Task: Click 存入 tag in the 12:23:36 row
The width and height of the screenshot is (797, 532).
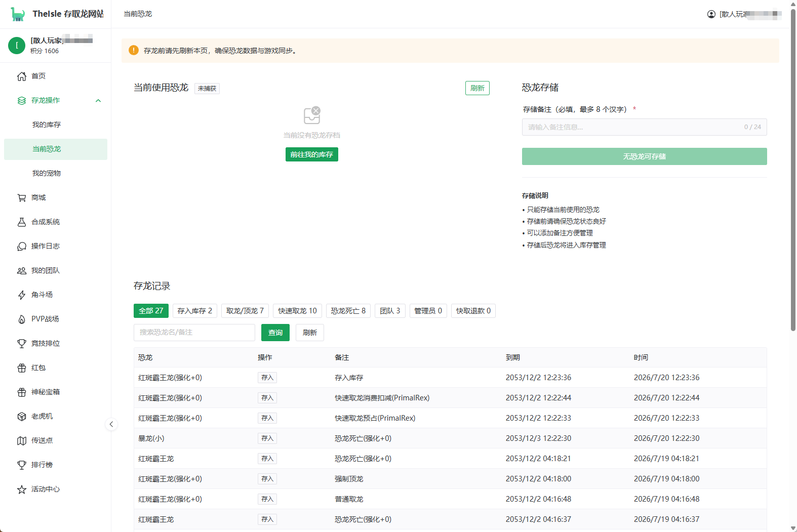Action: point(267,378)
